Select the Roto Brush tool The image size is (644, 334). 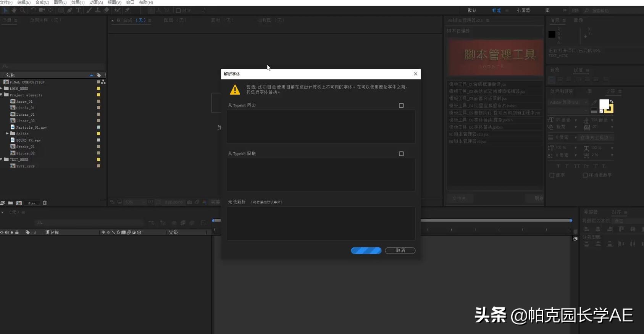tap(117, 10)
